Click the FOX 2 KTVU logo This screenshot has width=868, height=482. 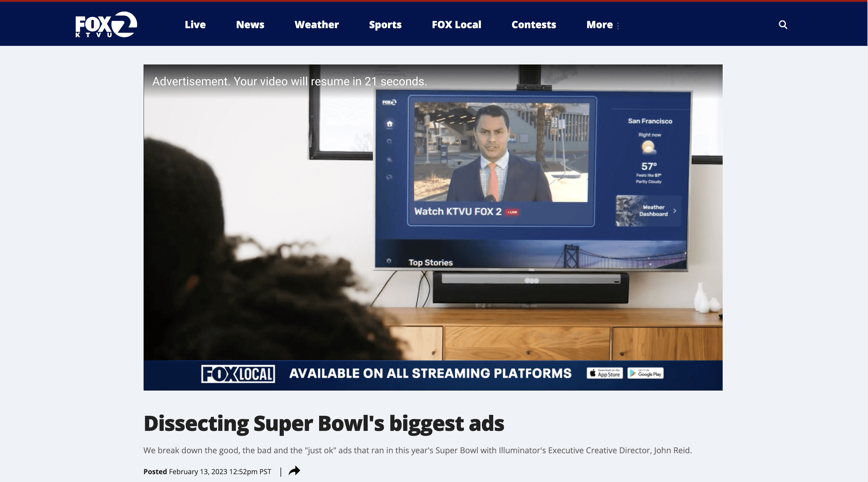pyautogui.click(x=106, y=24)
